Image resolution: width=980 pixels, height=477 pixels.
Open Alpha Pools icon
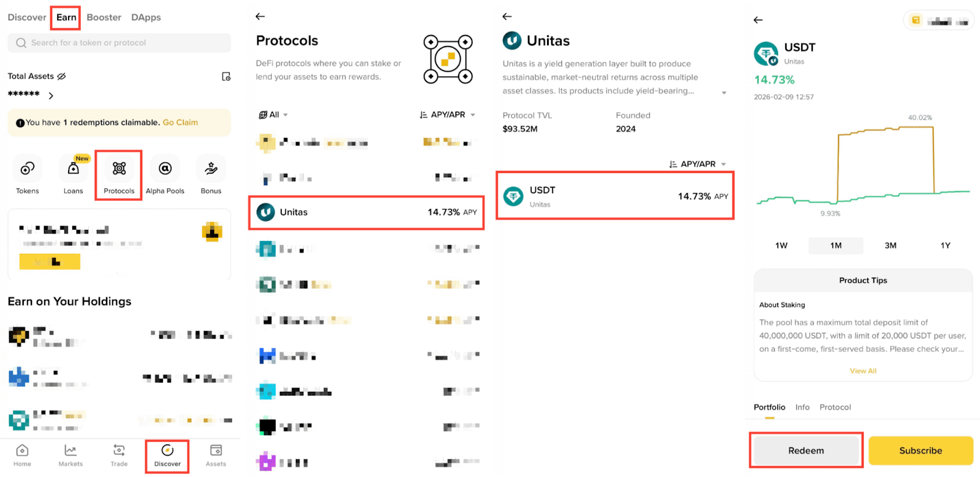[x=165, y=169]
